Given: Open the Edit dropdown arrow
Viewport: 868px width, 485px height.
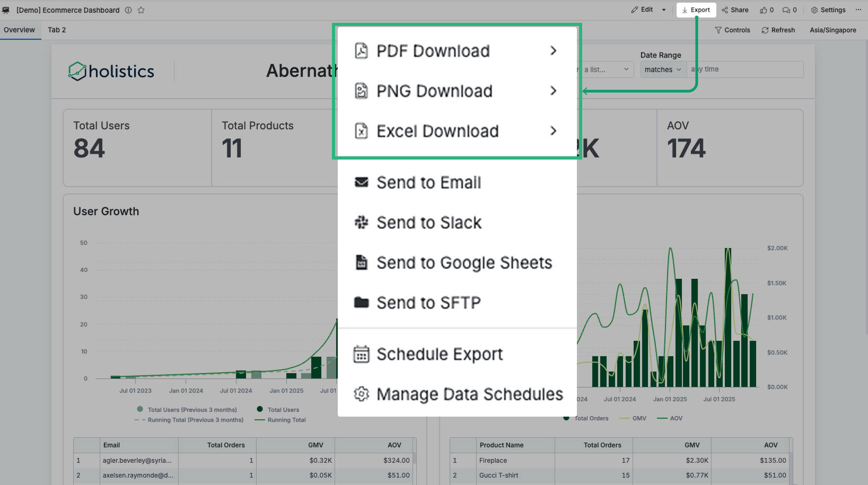Looking at the screenshot, I should tap(663, 10).
